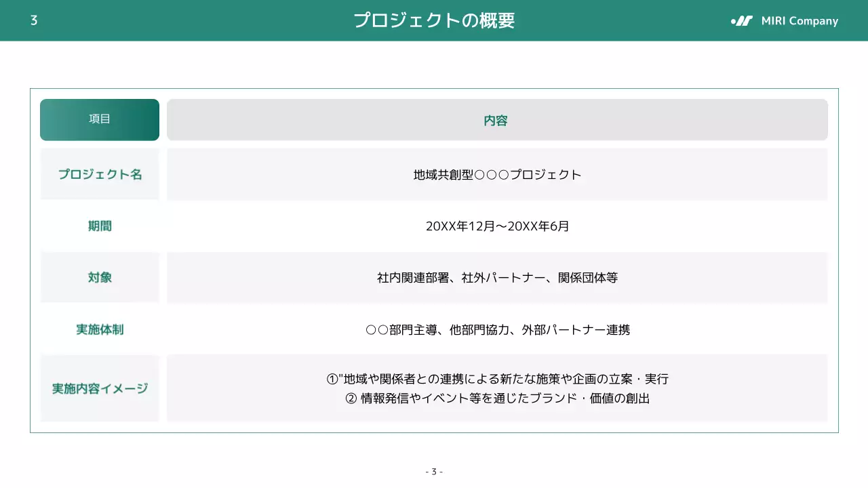Select the 実施体制 row label
868x488 pixels.
(99, 329)
